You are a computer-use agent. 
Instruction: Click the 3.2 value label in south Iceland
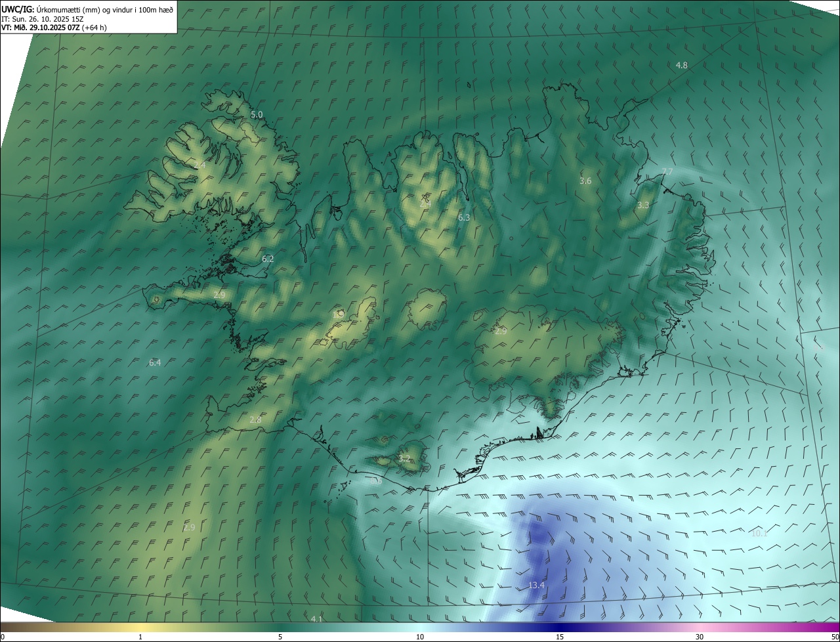[404, 458]
